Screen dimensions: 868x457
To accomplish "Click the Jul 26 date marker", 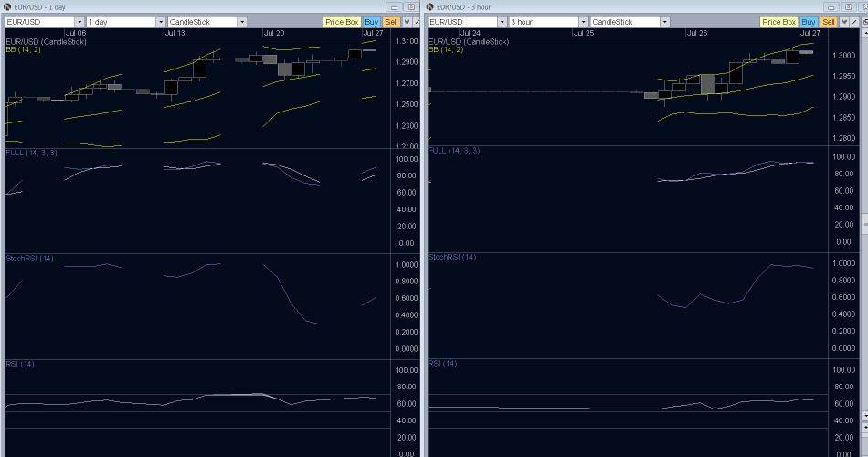I will click(x=697, y=33).
